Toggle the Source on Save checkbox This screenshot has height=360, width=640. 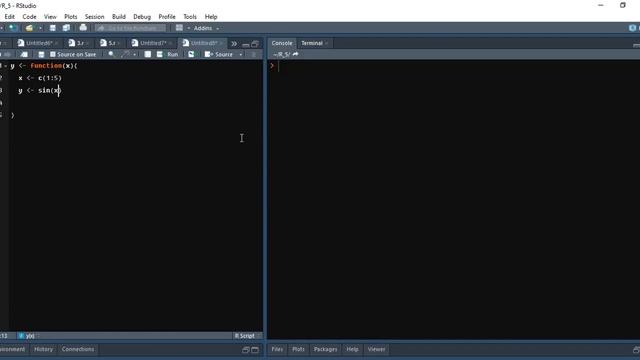53,54
